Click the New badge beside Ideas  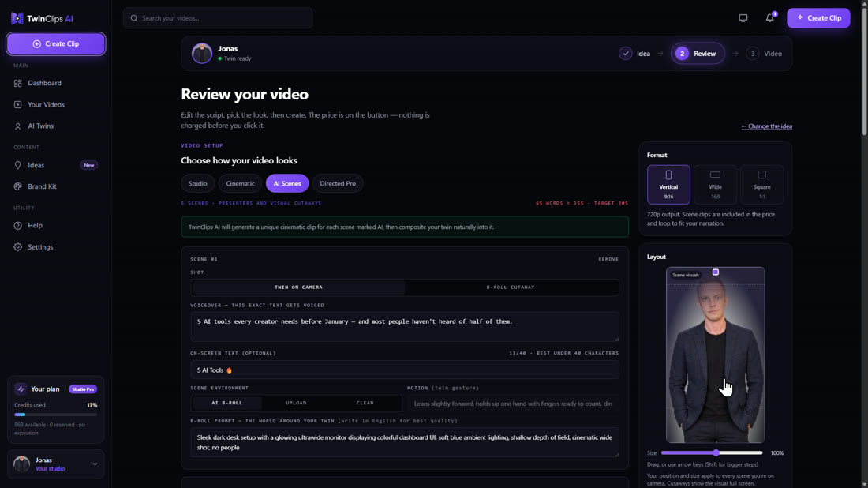click(88, 165)
